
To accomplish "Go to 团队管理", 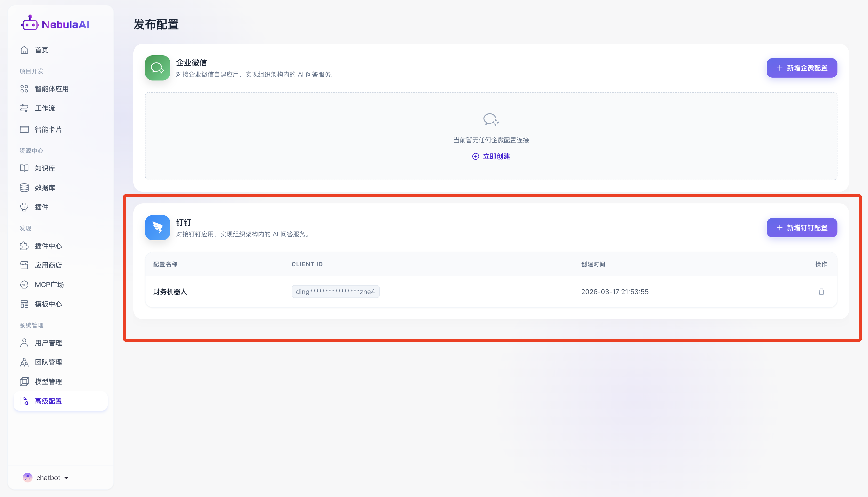I will pyautogui.click(x=48, y=362).
